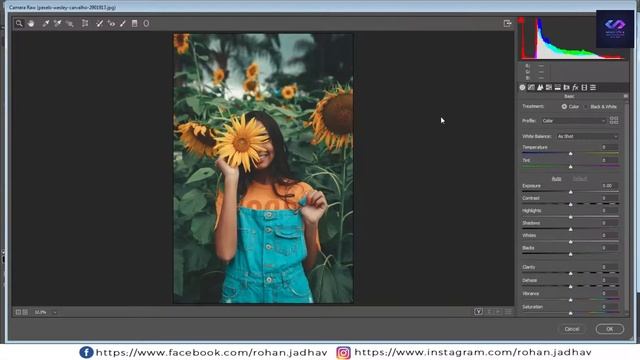Select the Color Sampler tool

(58, 24)
